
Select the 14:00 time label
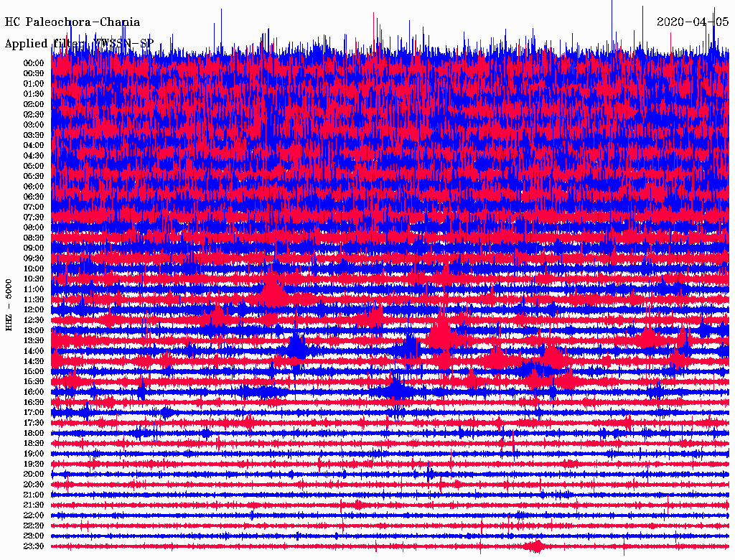click(34, 351)
